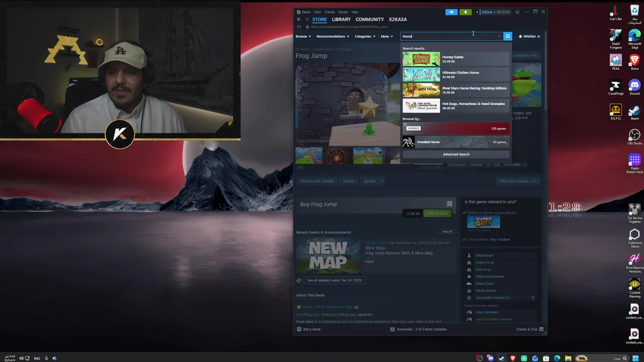This screenshot has height=362, width=644.
Task: Clear the search box with the X icon
Action: [500, 36]
